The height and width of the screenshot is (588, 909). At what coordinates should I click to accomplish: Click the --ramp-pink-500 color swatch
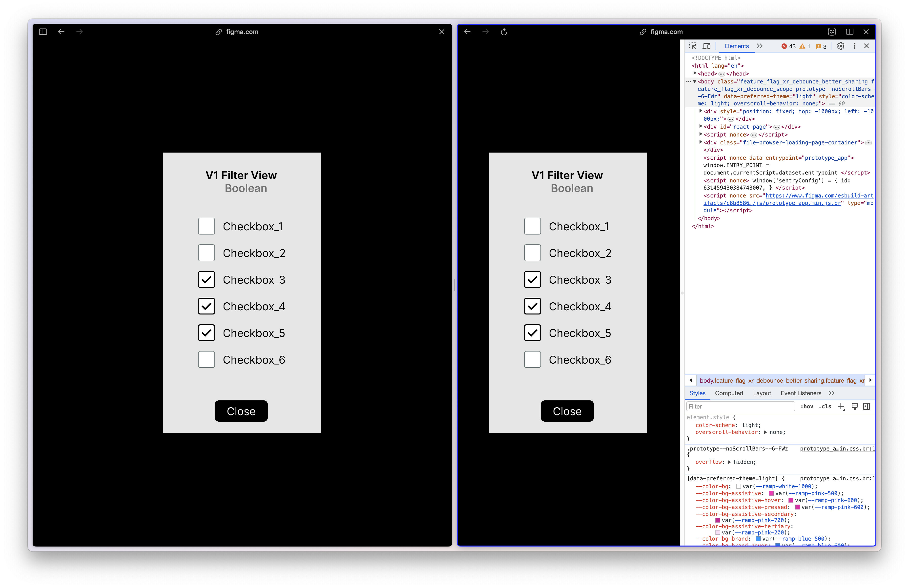(771, 493)
